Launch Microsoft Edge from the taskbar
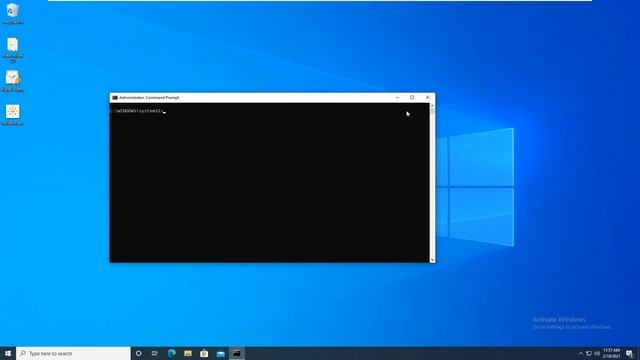Screen dimensions: 640x360 point(171,353)
